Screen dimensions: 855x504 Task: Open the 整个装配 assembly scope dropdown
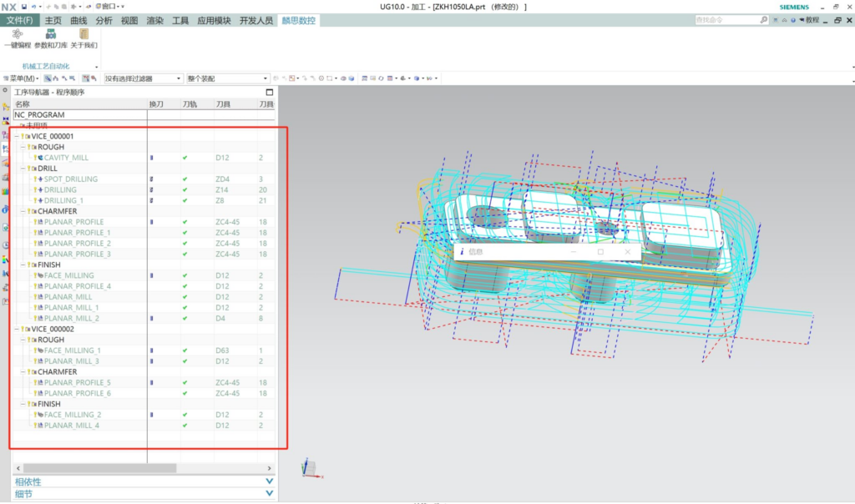click(227, 78)
